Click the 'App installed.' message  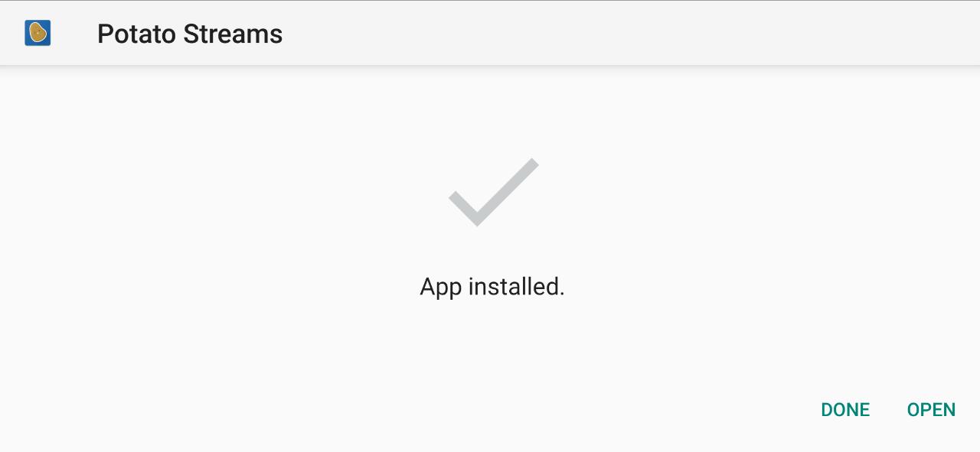coord(492,287)
